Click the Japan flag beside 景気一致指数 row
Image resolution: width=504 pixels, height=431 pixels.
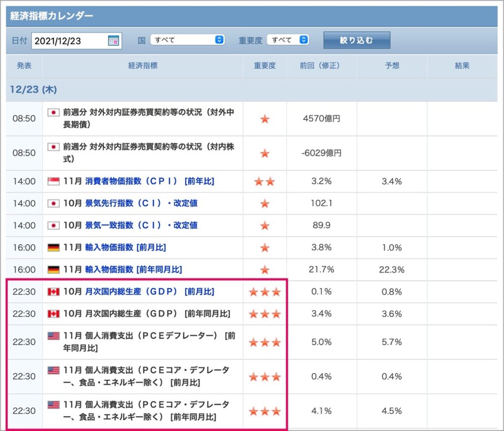tap(53, 226)
